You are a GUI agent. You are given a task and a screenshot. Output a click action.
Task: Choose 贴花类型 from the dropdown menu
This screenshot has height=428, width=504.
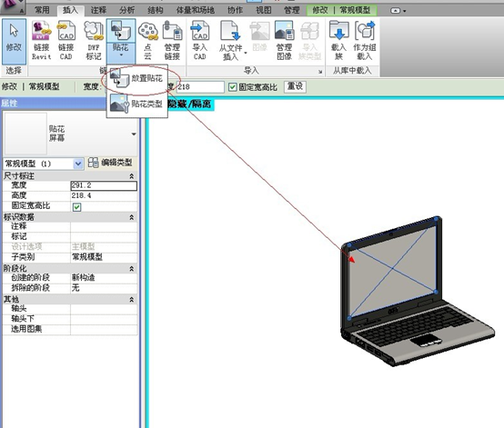137,104
